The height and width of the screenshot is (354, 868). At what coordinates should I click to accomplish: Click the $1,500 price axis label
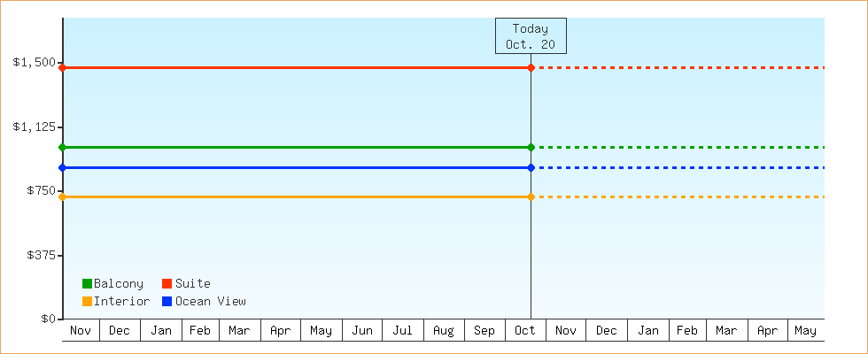pyautogui.click(x=34, y=63)
